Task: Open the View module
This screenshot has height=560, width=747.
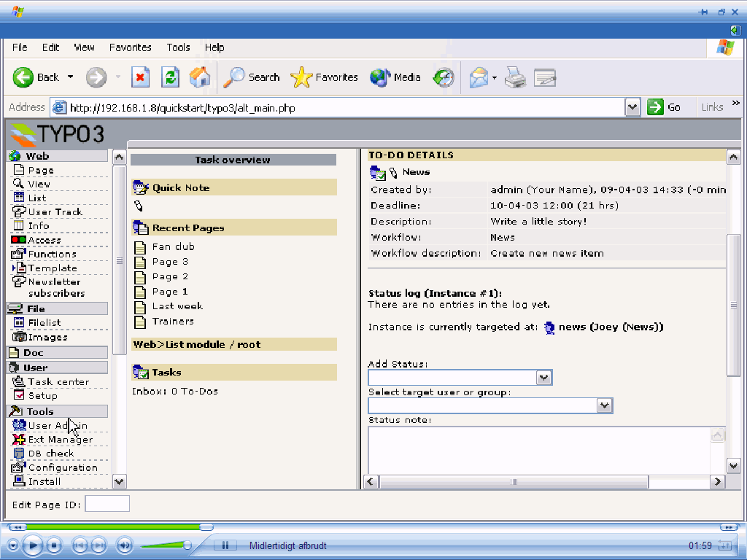Action: 39,184
